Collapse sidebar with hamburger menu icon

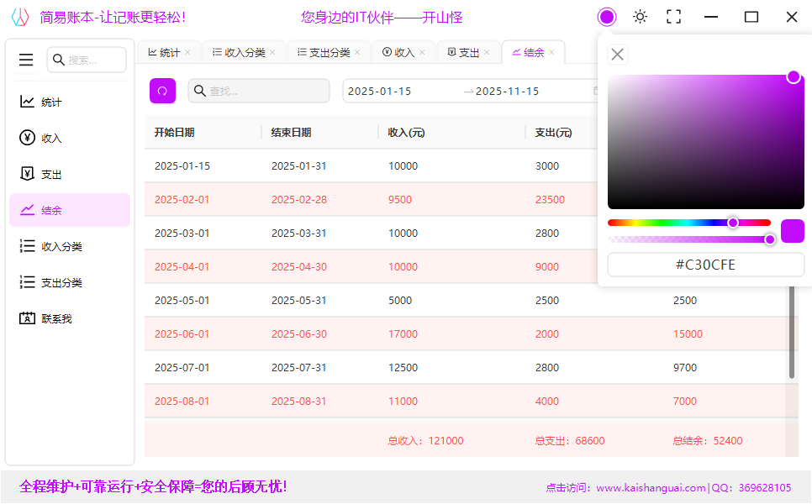pos(26,60)
